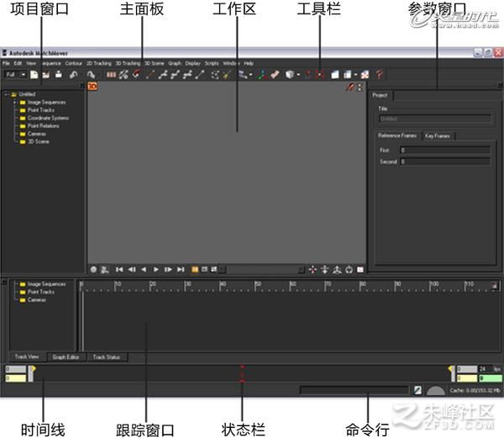Step to previous frame
The image size is (504, 438).
pyautogui.click(x=132, y=270)
